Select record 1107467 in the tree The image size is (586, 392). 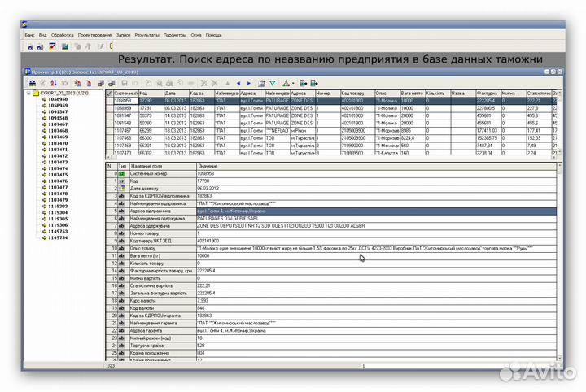tap(58, 124)
